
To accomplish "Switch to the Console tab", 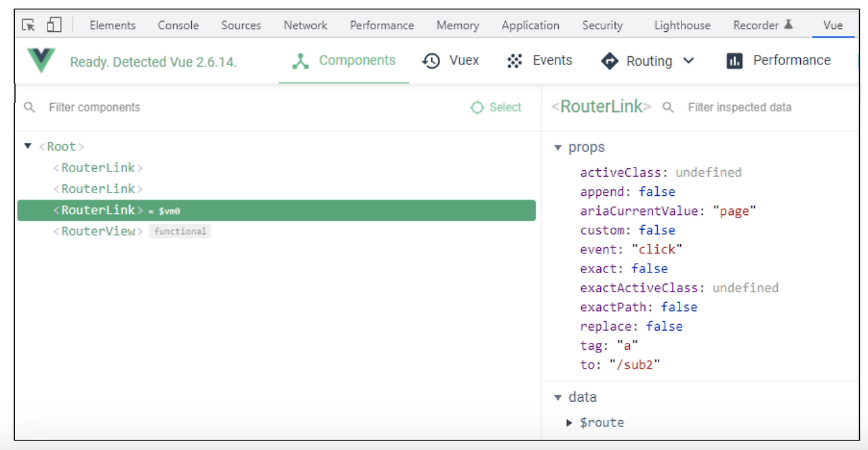I will (x=178, y=25).
